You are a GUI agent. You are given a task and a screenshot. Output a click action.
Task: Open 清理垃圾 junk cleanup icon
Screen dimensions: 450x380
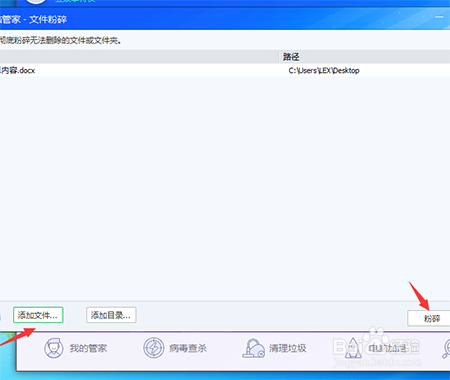pyautogui.click(x=253, y=348)
